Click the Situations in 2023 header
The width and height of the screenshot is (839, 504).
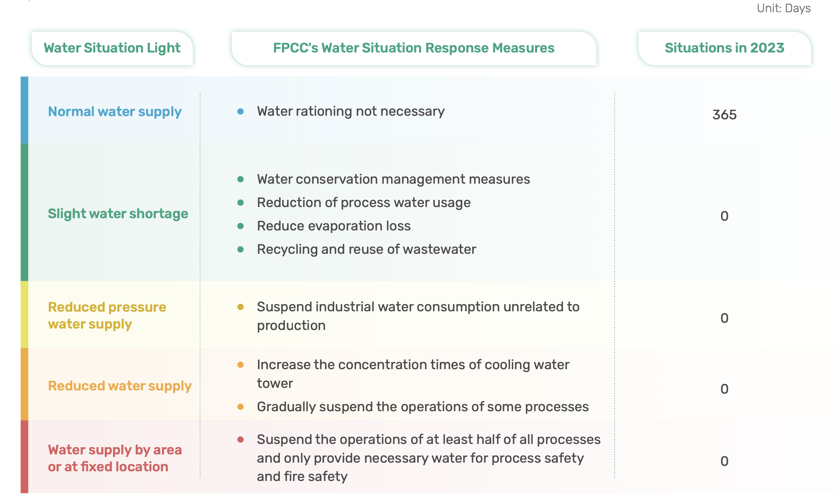pyautogui.click(x=724, y=48)
